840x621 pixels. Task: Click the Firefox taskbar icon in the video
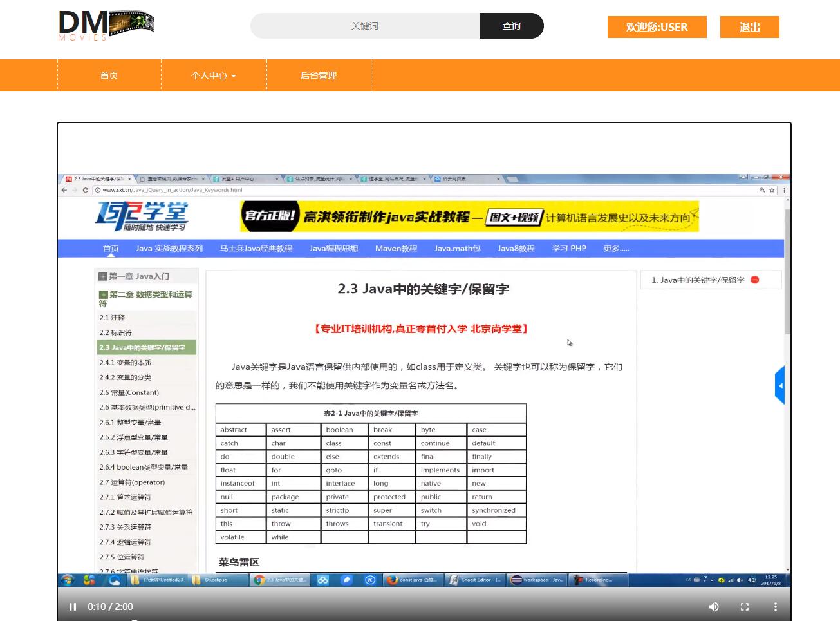click(x=391, y=580)
